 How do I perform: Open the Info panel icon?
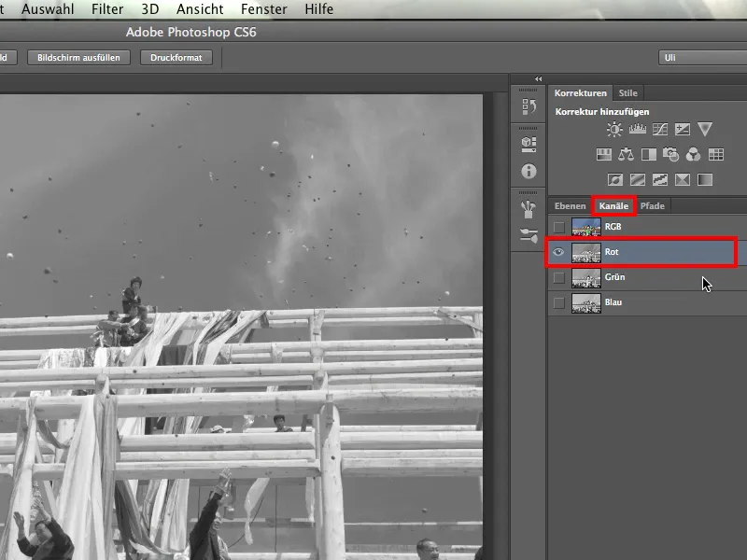(529, 171)
